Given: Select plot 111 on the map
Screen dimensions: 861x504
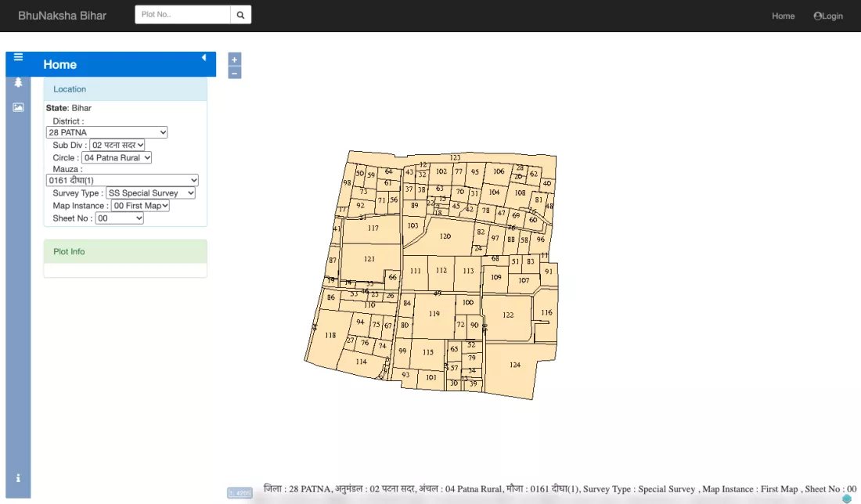Looking at the screenshot, I should tap(415, 271).
